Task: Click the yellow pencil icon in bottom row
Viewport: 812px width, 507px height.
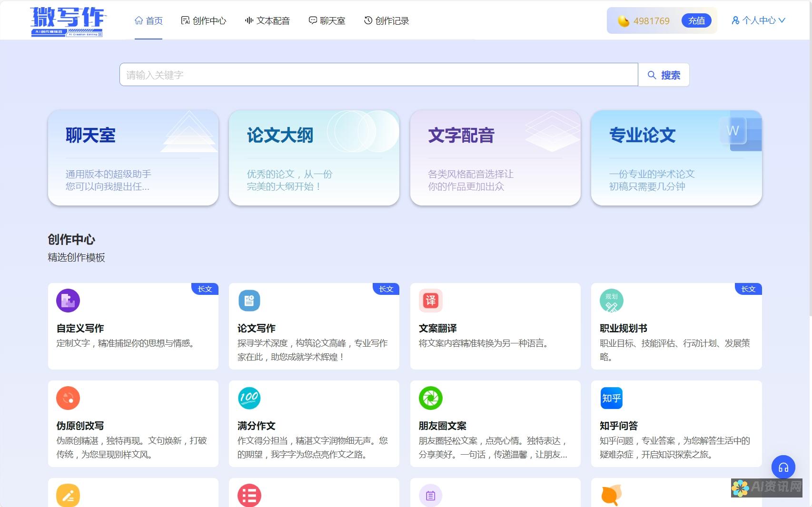Action: click(68, 496)
